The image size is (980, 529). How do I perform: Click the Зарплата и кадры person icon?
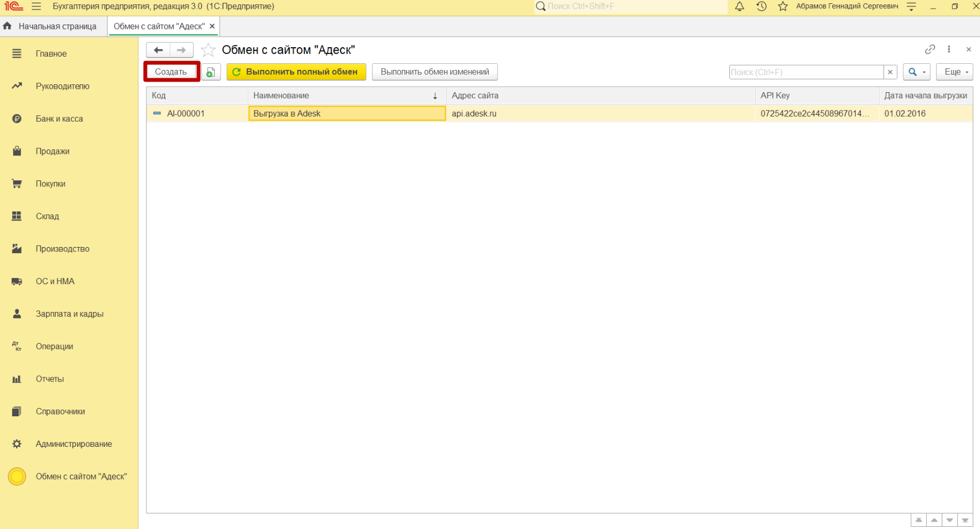pyautogui.click(x=17, y=314)
